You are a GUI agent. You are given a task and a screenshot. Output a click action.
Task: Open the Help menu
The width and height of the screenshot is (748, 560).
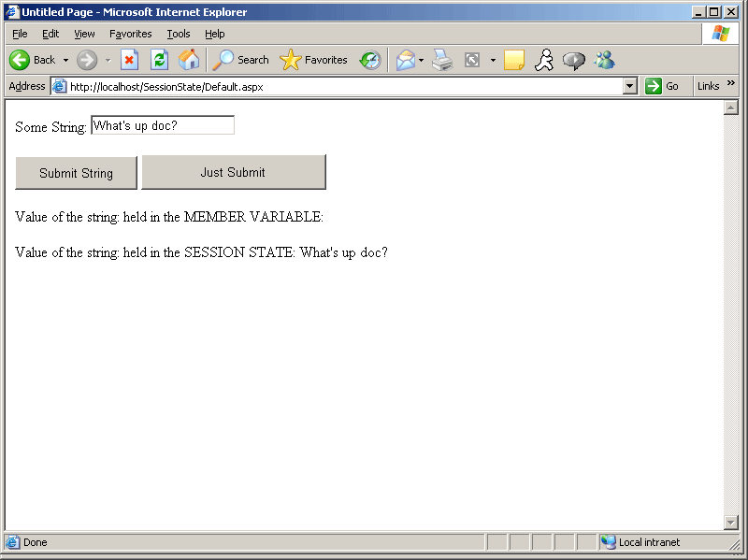click(x=215, y=34)
